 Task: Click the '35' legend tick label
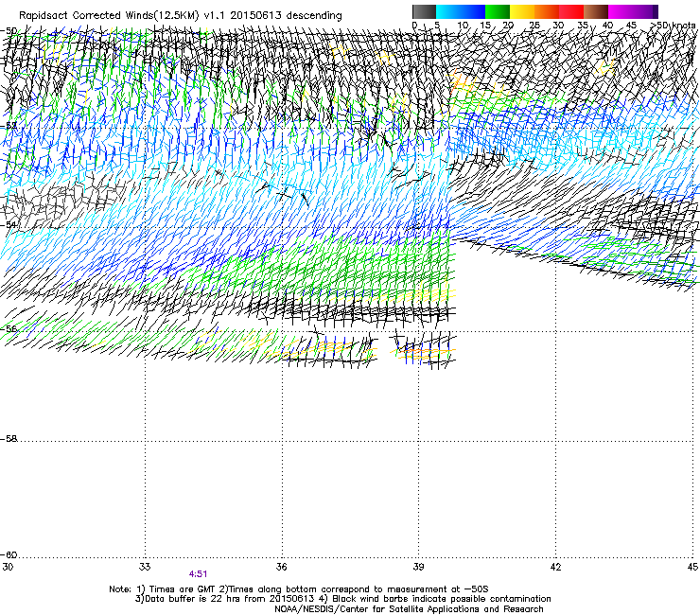tap(583, 26)
